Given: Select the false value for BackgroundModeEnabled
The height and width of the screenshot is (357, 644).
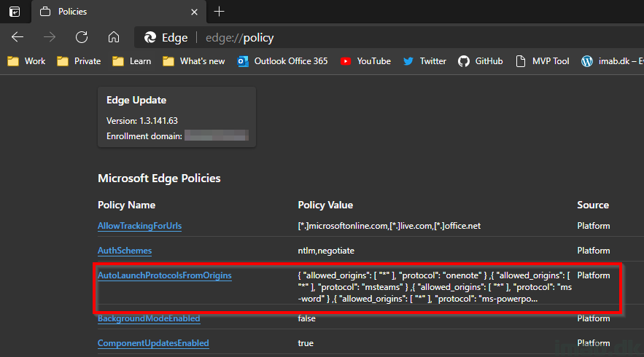Looking at the screenshot, I should pos(307,318).
